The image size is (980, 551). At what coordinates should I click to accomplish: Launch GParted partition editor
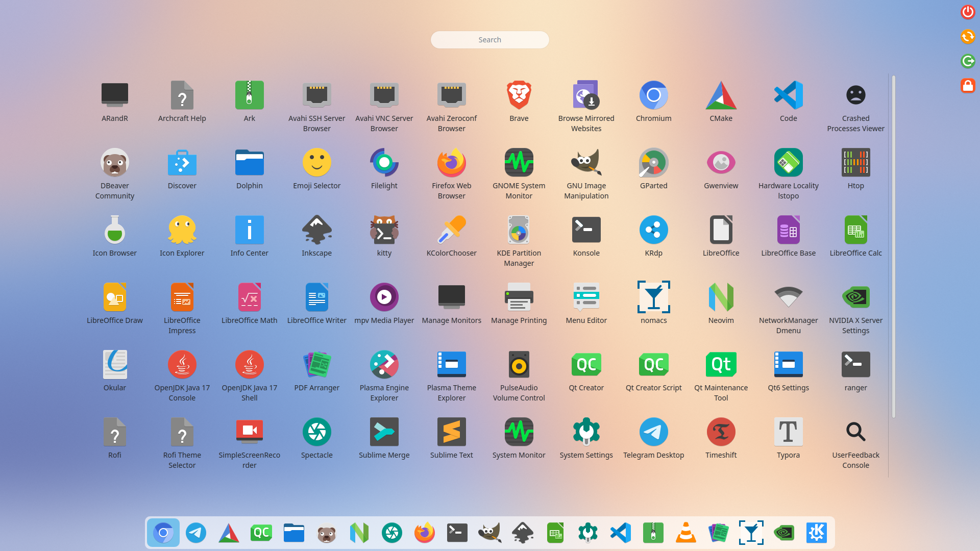tap(654, 168)
